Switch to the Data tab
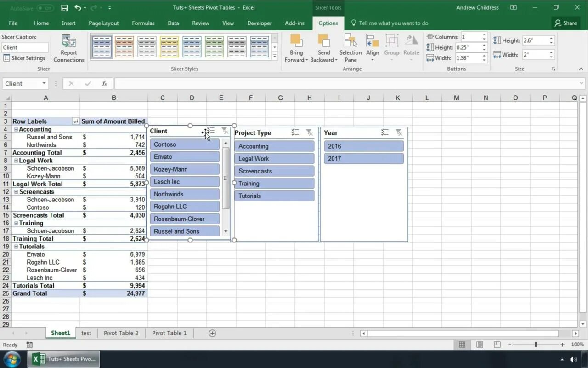This screenshot has height=368, width=588. point(173,23)
